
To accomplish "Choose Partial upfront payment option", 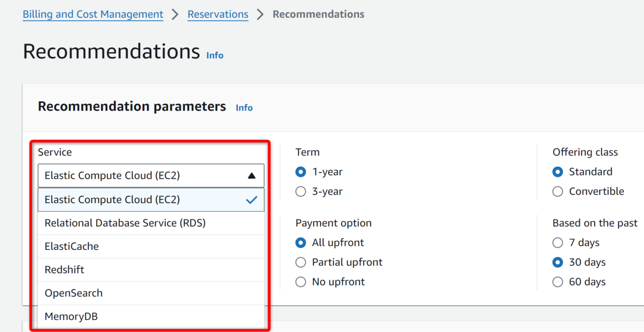I will pos(301,262).
